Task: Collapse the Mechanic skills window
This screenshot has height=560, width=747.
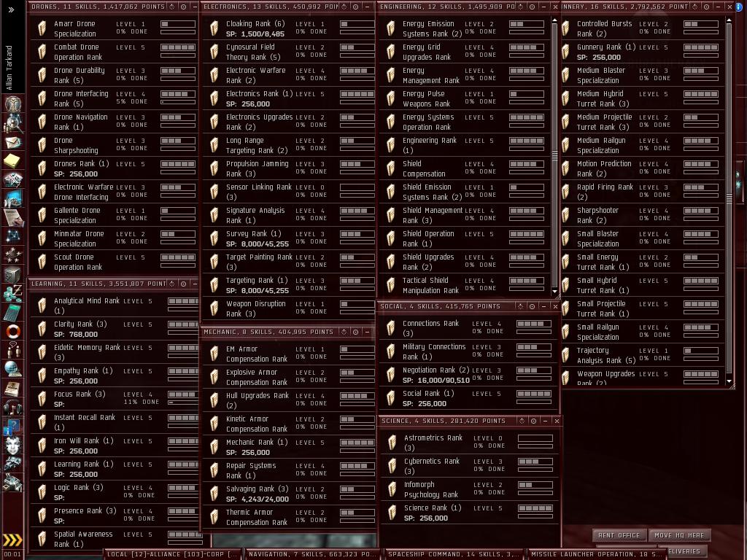Action: coord(367,332)
